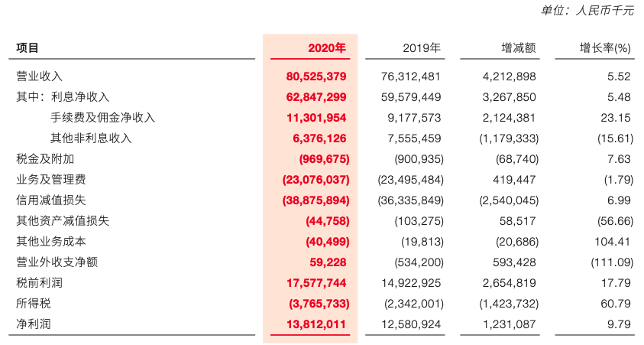The width and height of the screenshot is (644, 345).
Task: Select the 营业收入 row label
Action: [x=39, y=76]
